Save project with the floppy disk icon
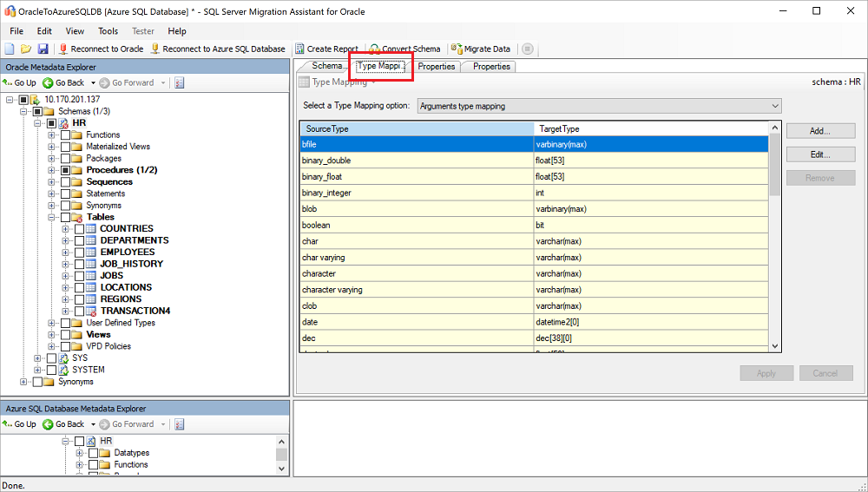Viewport: 868px width, 492px height. tap(43, 49)
